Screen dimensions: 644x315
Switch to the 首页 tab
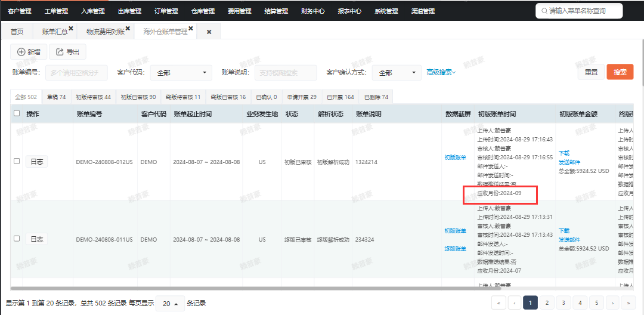pyautogui.click(x=17, y=32)
